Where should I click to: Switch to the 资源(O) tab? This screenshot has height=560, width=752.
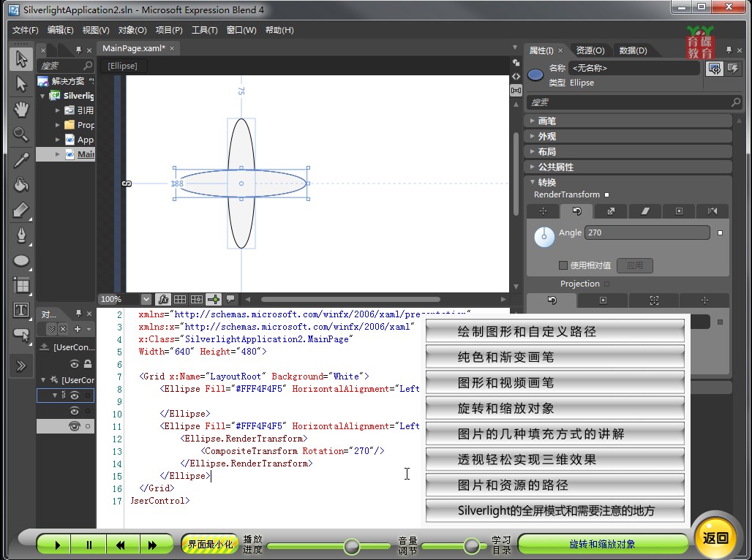(x=590, y=50)
